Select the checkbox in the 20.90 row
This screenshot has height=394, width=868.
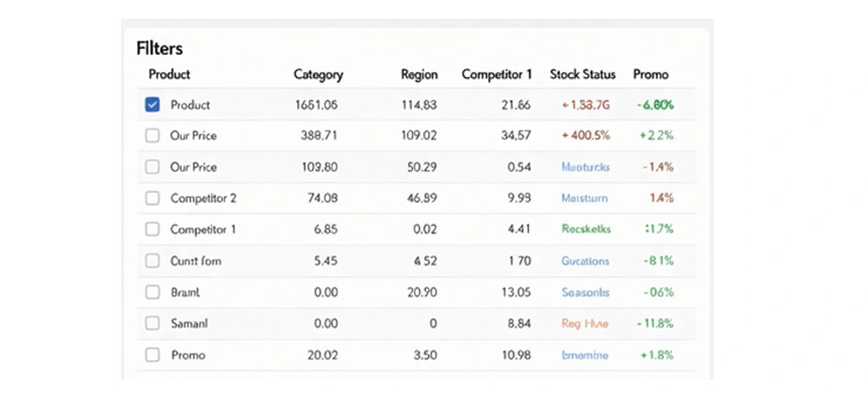tap(152, 293)
